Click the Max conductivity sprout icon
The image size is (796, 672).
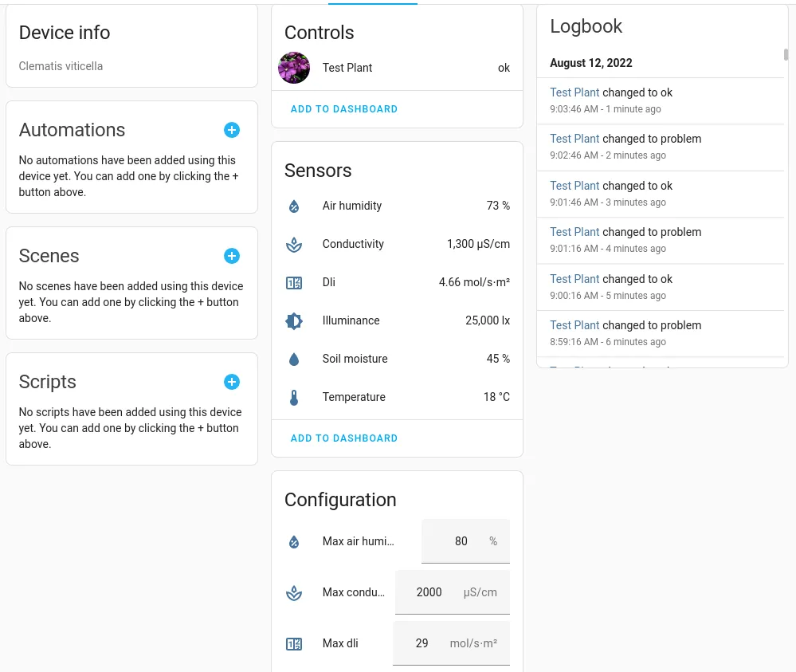[x=294, y=593]
